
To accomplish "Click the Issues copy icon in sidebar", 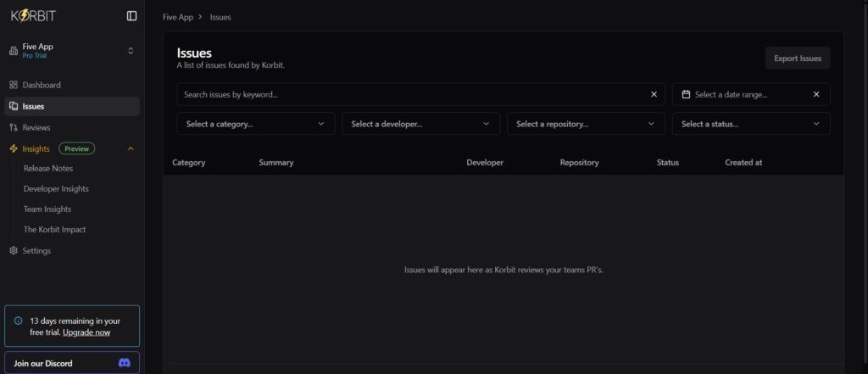I will coord(14,106).
